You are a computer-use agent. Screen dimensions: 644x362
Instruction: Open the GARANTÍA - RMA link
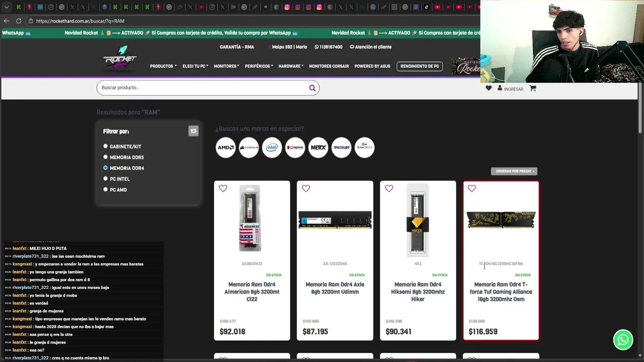(x=237, y=47)
